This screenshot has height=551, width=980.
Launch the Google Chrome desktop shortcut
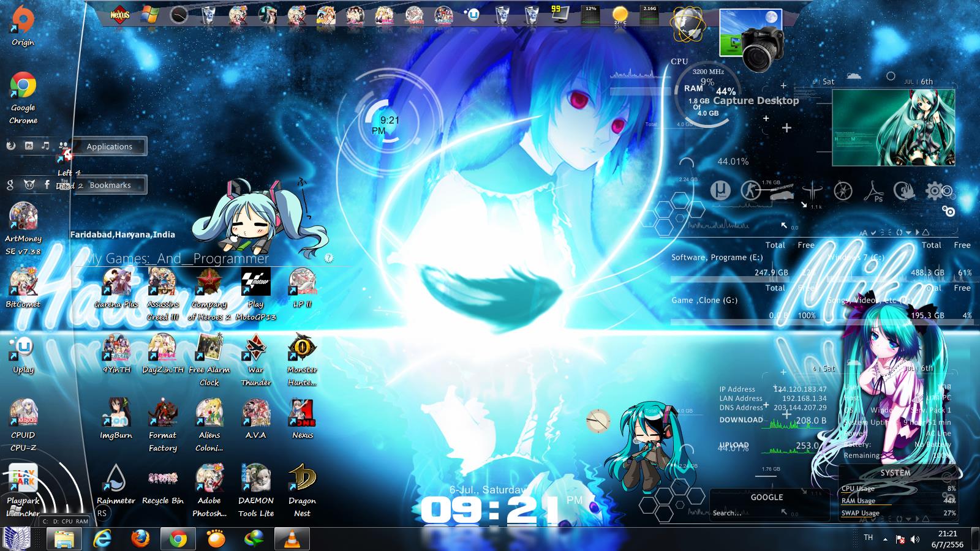tap(23, 98)
